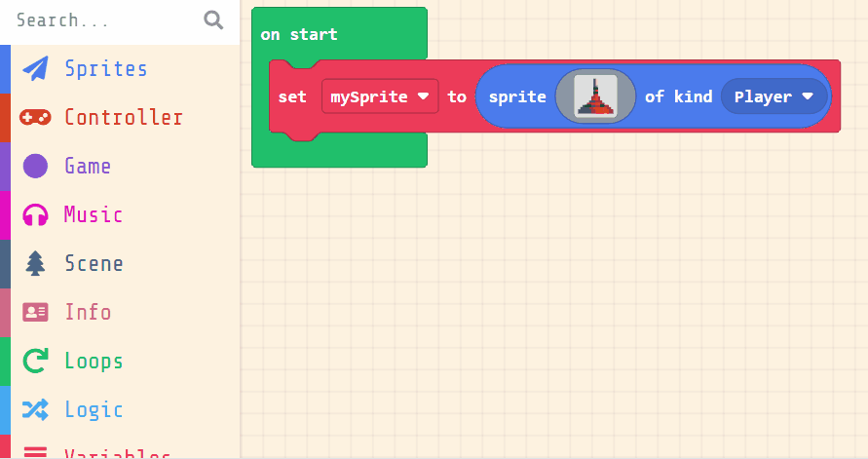Select the blue "sprite" block by its label

coord(516,96)
